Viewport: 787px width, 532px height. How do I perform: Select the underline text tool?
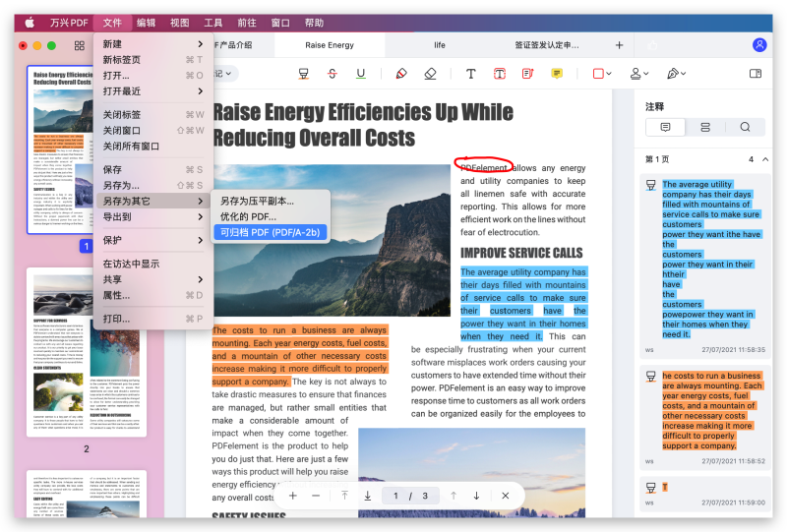pos(360,74)
